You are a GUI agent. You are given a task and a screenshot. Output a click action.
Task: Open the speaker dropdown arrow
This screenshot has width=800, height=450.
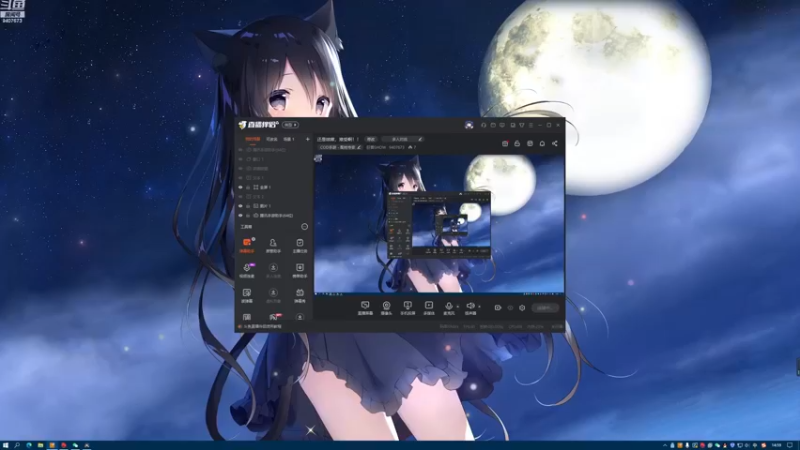pyautogui.click(x=479, y=307)
